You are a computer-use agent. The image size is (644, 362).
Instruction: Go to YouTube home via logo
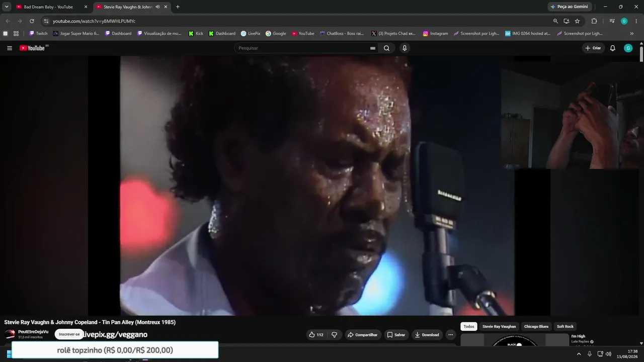coord(33,48)
